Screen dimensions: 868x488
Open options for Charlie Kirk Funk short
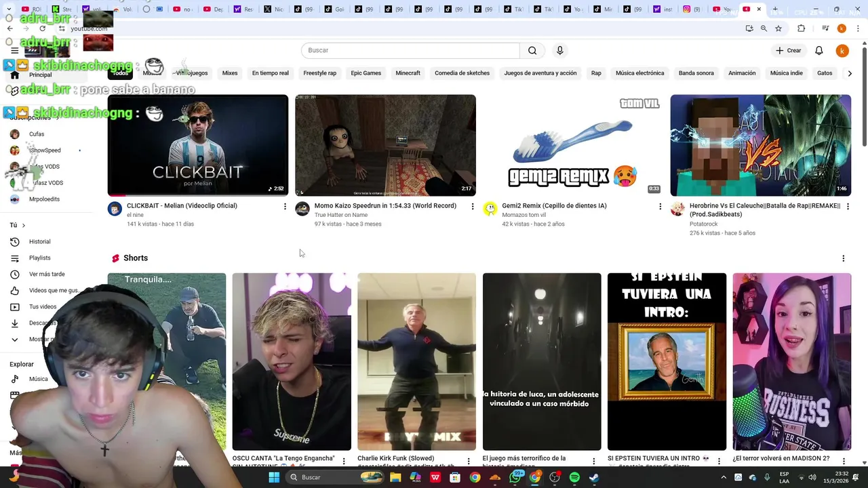pos(469,461)
